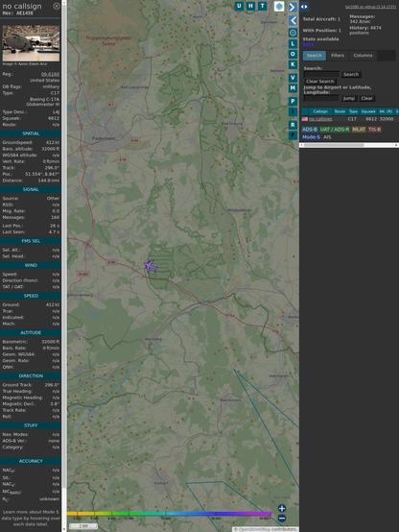Click the L labels toggle button
Viewport: 399px width, 532px height.
pyautogui.click(x=293, y=44)
